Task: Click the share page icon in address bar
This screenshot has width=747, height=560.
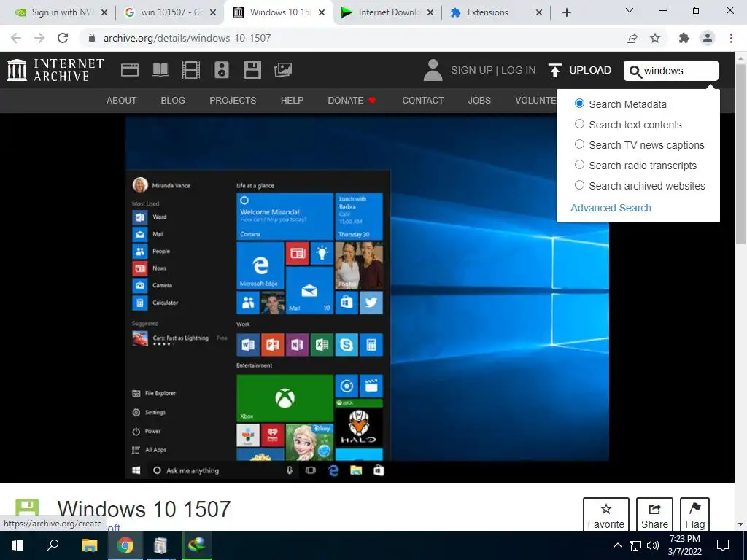Action: point(632,38)
